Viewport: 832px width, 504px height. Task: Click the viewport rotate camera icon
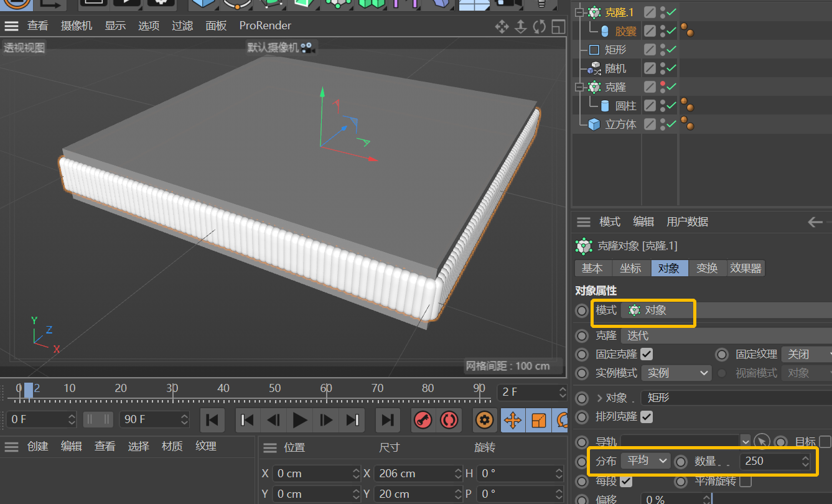(540, 27)
